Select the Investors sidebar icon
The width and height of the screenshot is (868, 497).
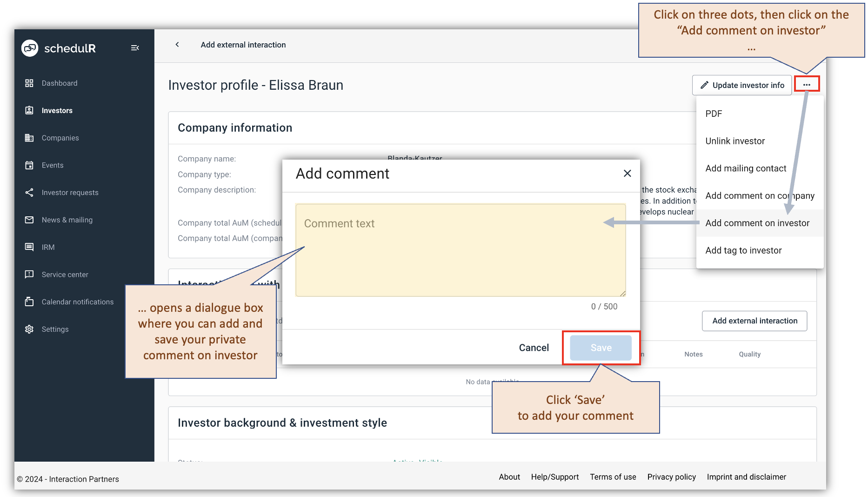click(29, 110)
